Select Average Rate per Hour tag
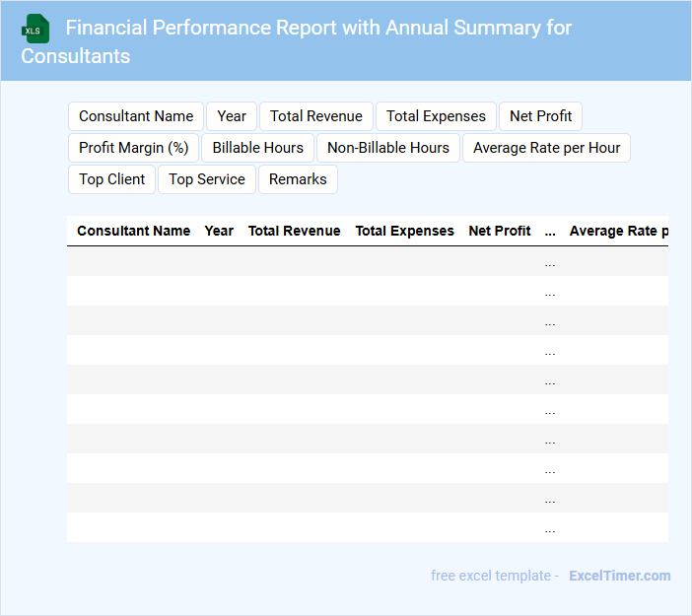The width and height of the screenshot is (692, 616). [546, 148]
